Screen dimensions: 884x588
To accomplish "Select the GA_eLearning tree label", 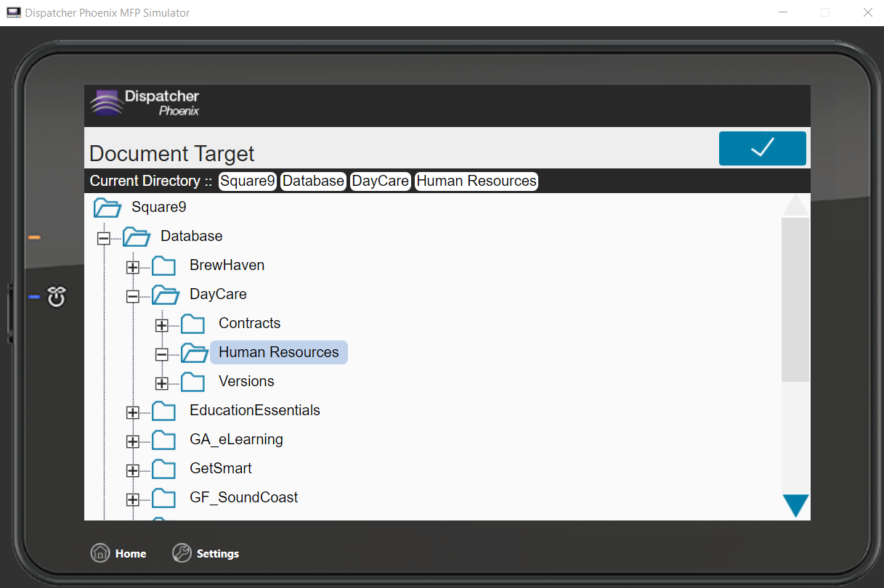I will point(237,439).
